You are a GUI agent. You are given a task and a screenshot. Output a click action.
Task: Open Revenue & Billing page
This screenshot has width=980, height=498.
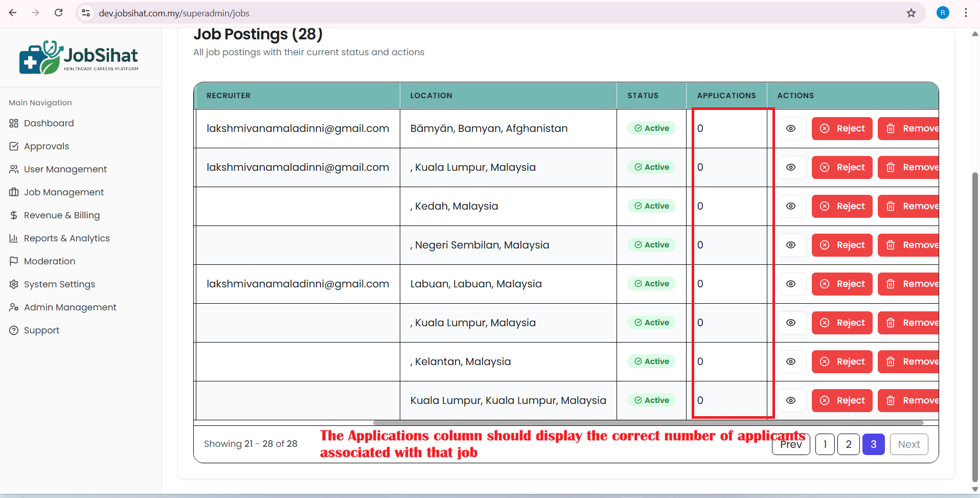point(61,215)
